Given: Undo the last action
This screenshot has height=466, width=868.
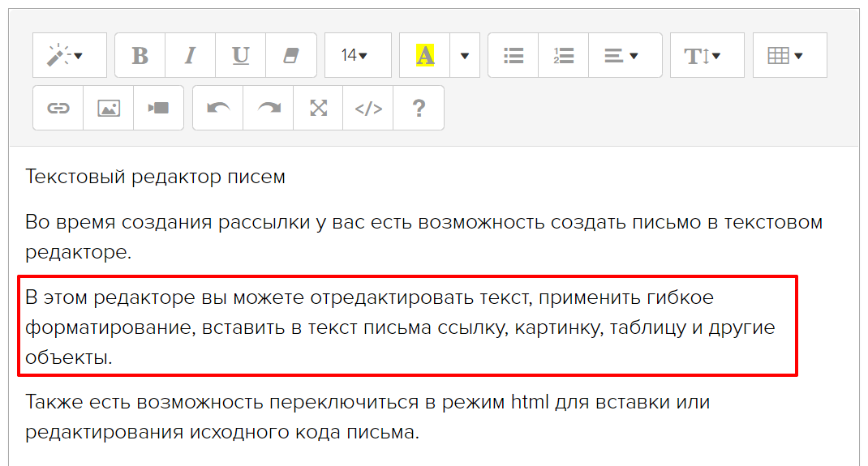Looking at the screenshot, I should tap(218, 108).
